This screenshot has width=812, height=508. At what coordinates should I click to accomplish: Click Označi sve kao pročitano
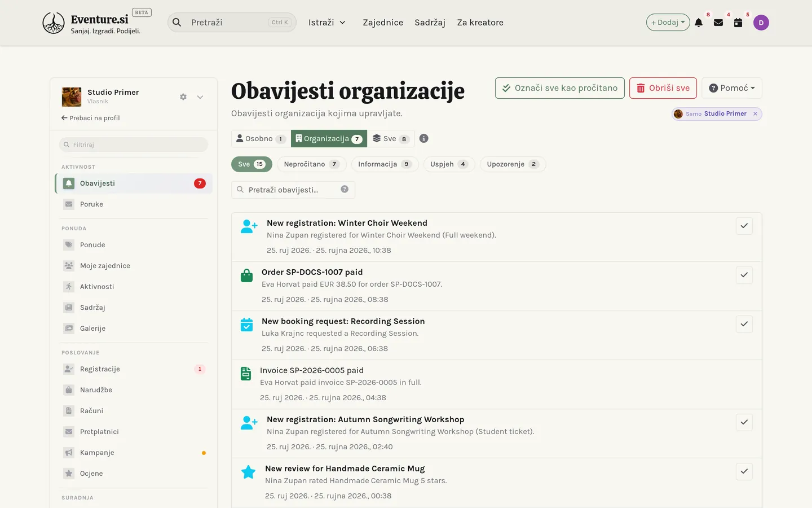click(560, 88)
